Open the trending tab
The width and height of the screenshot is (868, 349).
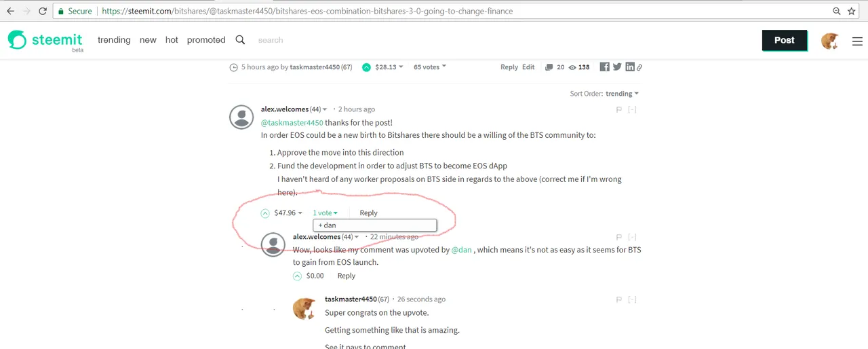click(114, 40)
